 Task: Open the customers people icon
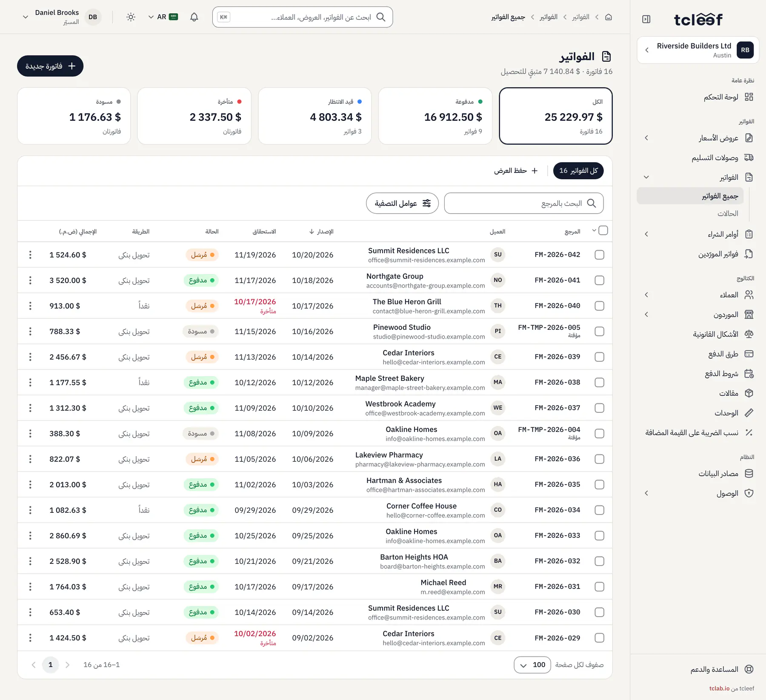click(x=749, y=294)
